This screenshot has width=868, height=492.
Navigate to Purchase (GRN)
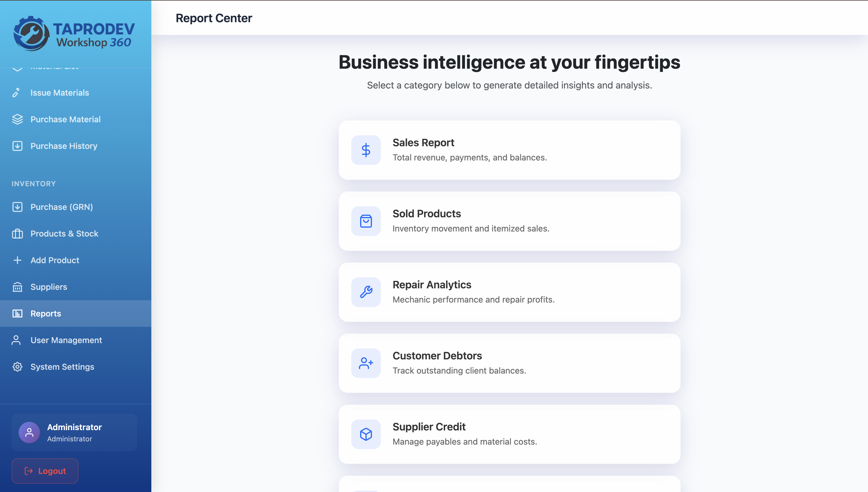(x=62, y=207)
